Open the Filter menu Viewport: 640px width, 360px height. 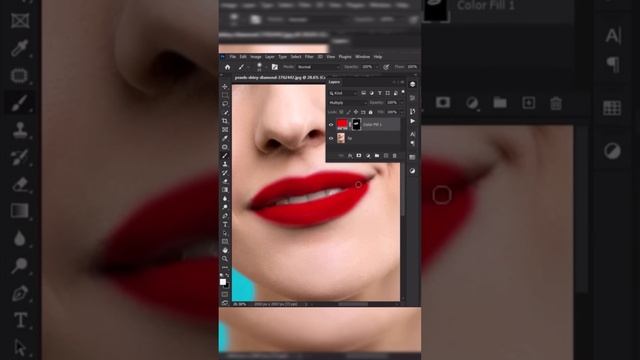coord(309,57)
